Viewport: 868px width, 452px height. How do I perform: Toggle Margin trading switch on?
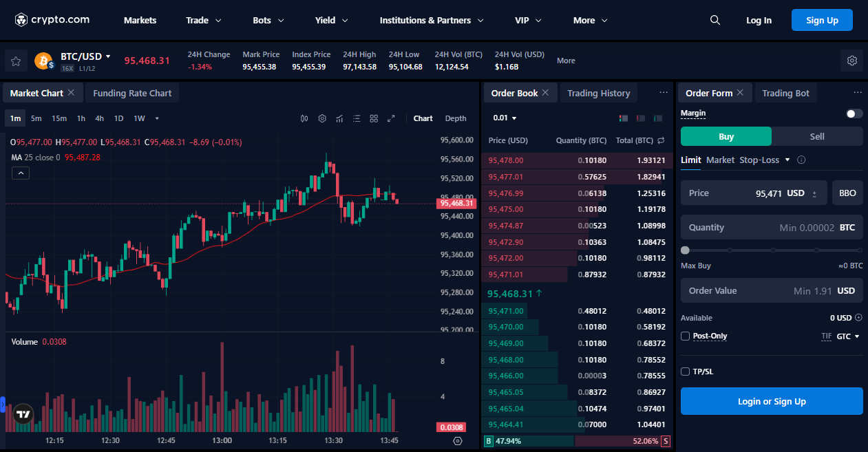854,114
